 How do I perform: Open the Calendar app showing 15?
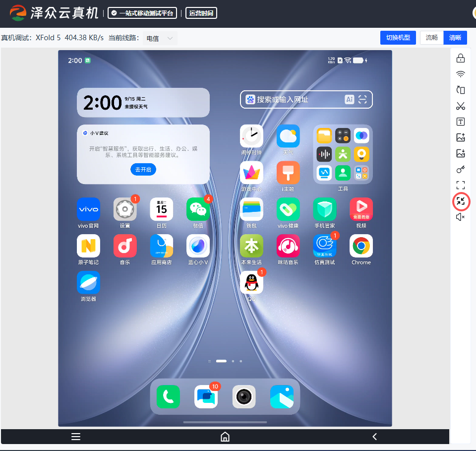point(162,209)
